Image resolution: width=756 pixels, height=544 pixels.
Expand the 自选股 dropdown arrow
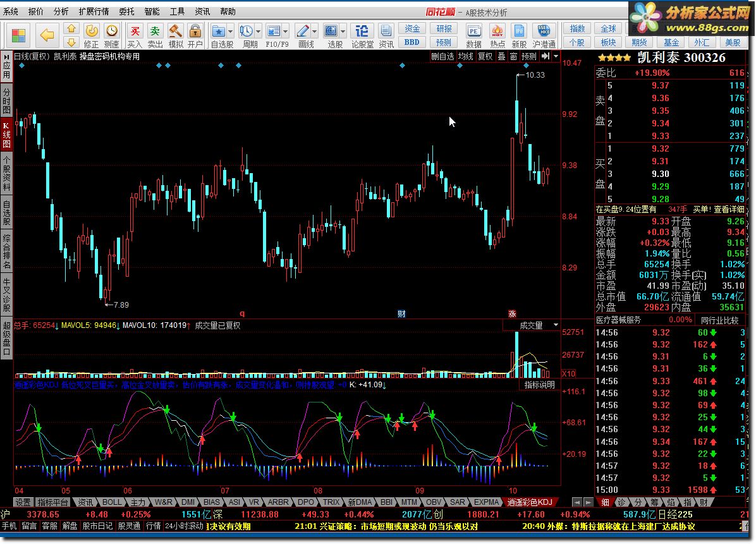(x=230, y=32)
